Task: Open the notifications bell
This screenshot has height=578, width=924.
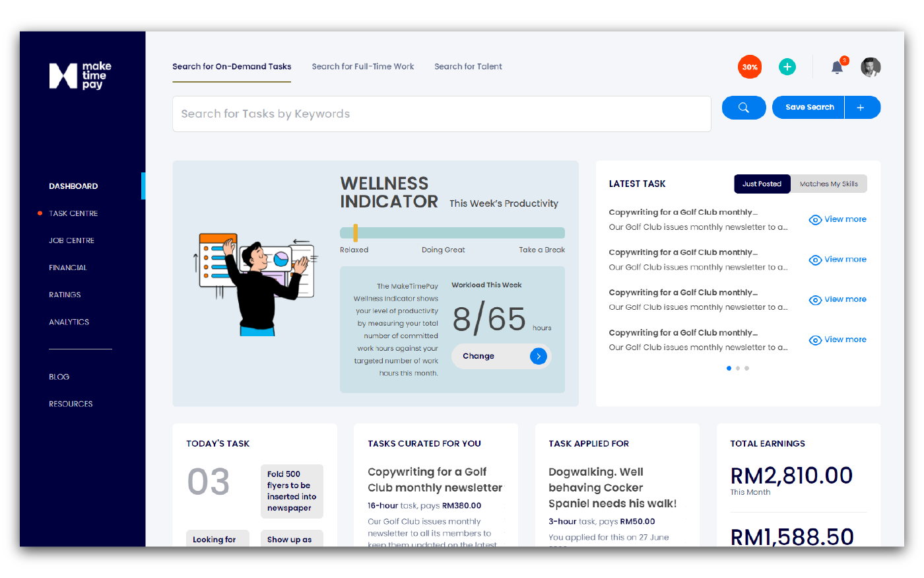Action: [837, 67]
